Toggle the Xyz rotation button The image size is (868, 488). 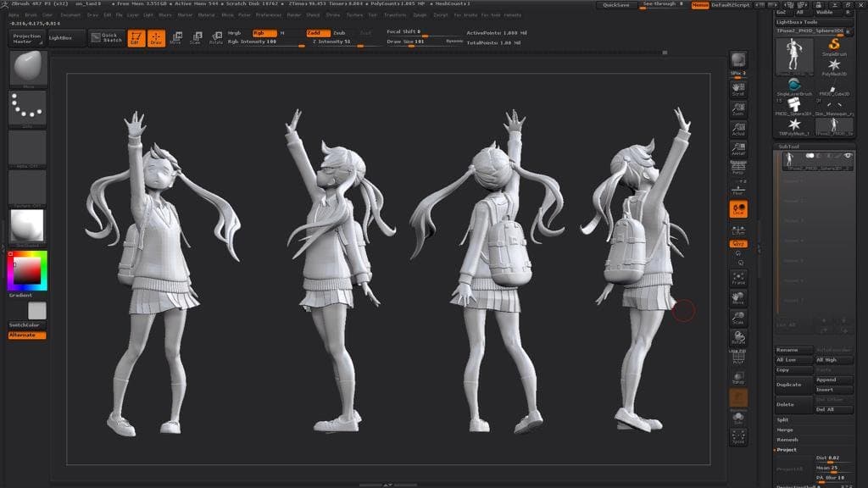738,244
